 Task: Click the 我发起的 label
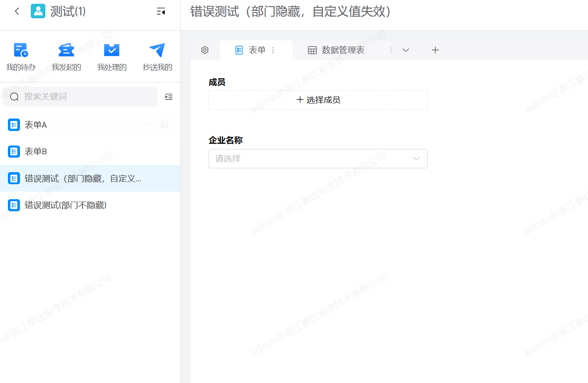coord(66,67)
